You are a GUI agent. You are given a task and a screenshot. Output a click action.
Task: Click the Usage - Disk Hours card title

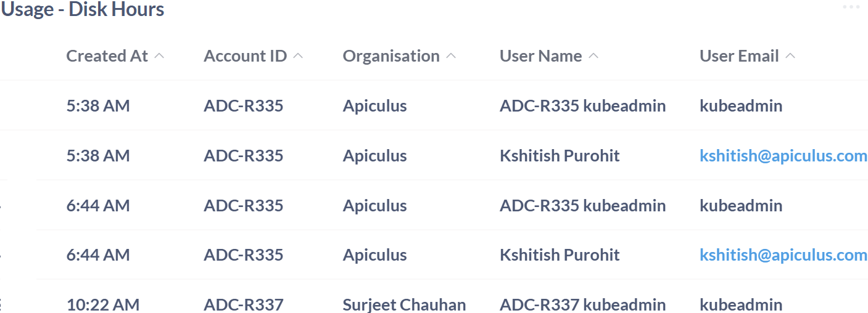[x=83, y=10]
